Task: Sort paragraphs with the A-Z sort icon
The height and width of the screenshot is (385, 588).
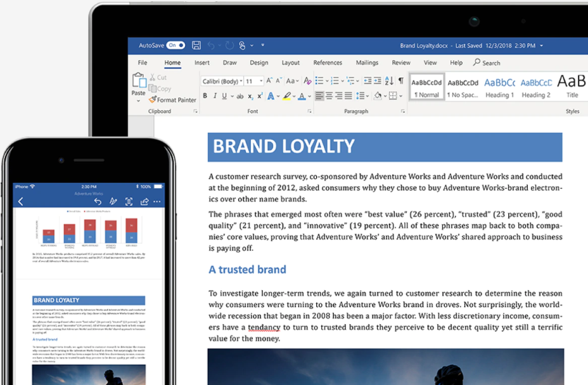Action: pyautogui.click(x=389, y=81)
